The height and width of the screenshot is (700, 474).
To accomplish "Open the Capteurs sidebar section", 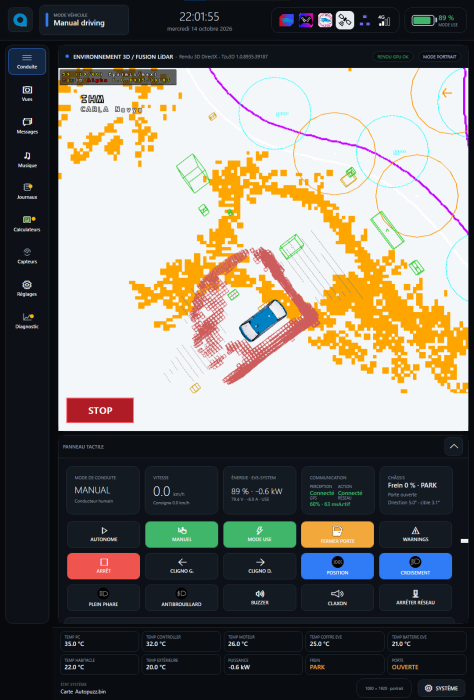I will tap(27, 256).
